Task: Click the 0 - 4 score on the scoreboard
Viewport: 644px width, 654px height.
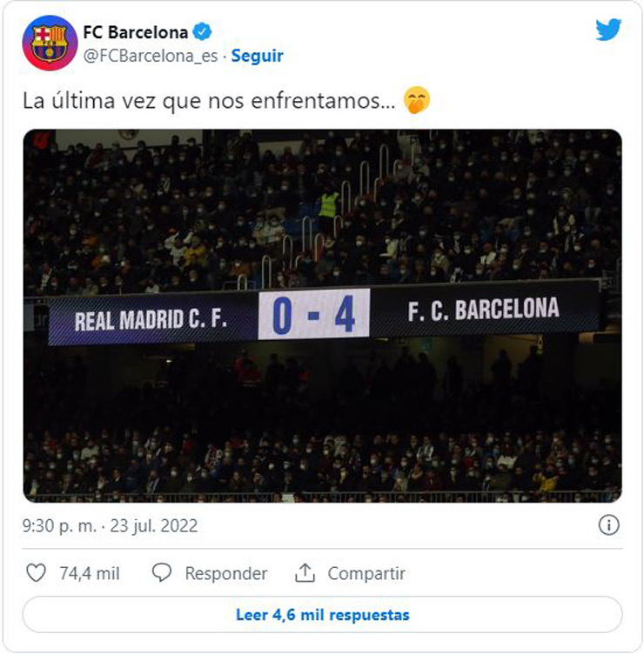Action: click(314, 314)
